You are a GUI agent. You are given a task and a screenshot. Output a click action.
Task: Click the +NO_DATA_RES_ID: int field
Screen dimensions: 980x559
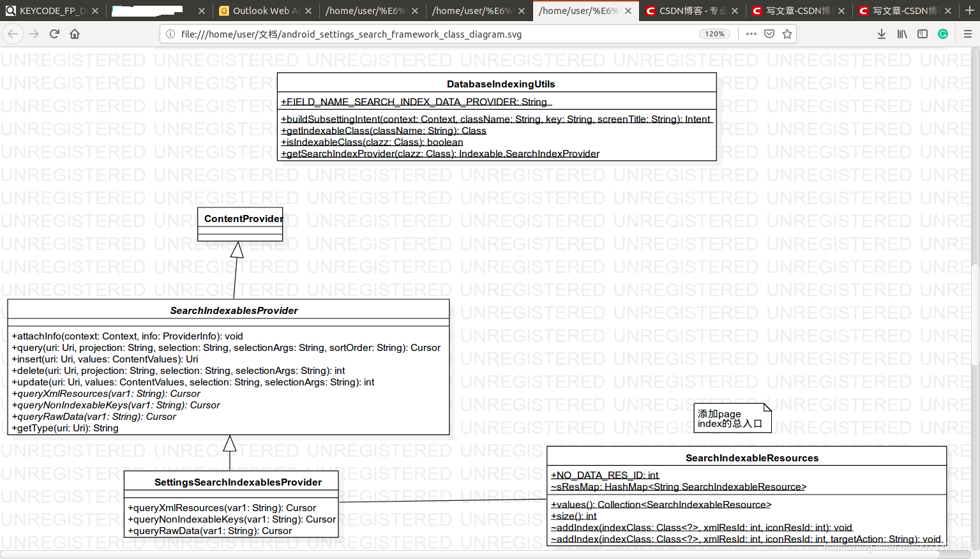[605, 475]
